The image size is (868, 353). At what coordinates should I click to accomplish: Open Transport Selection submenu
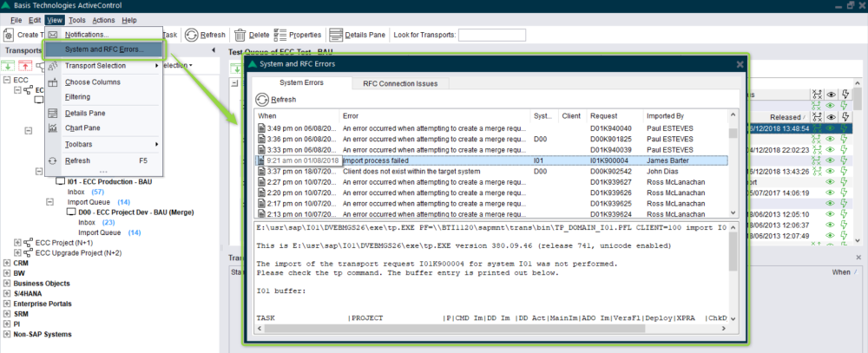coord(103,65)
